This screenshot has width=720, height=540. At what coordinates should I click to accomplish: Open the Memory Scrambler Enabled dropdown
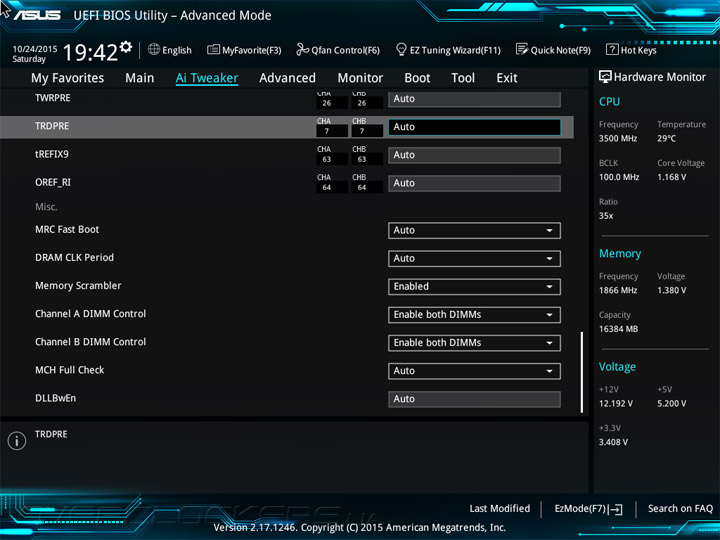474,287
